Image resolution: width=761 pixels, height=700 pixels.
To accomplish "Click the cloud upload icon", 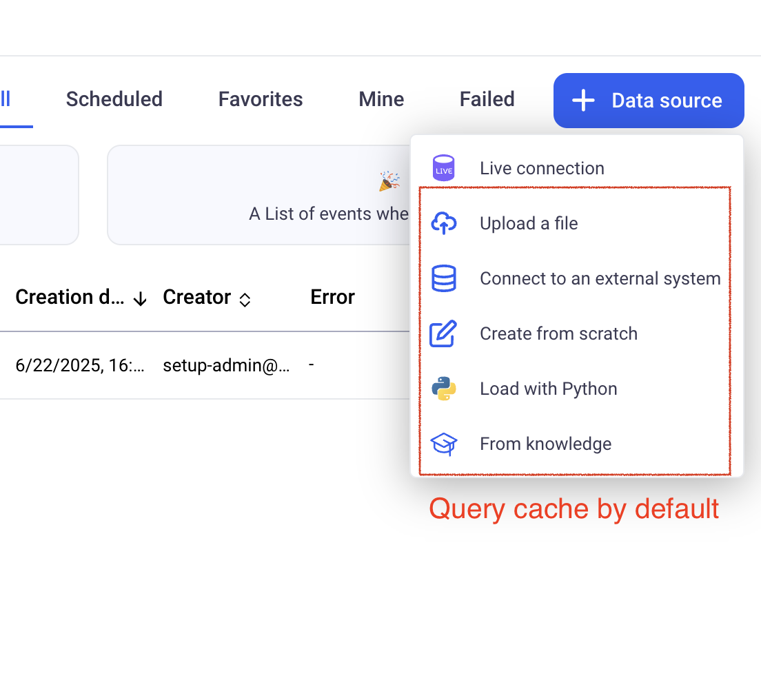I will pyautogui.click(x=444, y=223).
